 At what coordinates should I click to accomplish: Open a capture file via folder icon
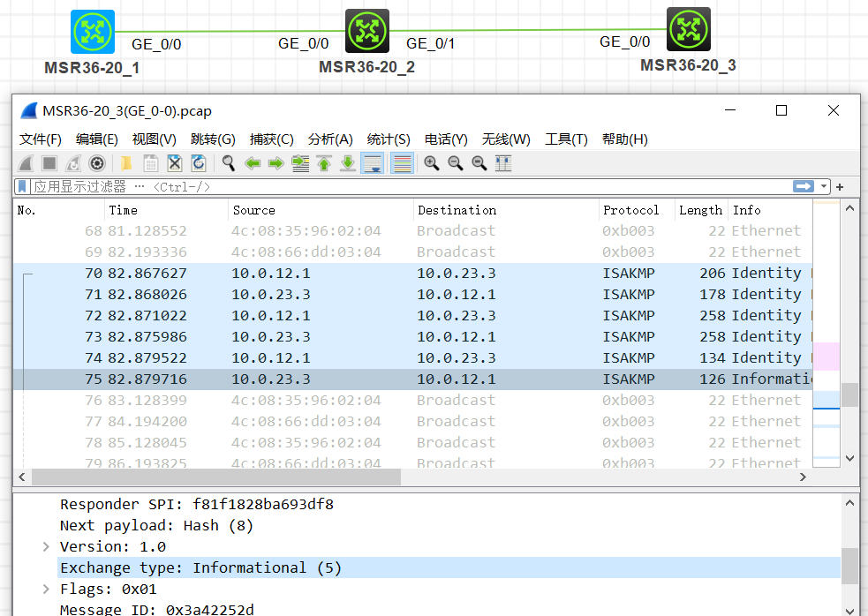[x=127, y=163]
